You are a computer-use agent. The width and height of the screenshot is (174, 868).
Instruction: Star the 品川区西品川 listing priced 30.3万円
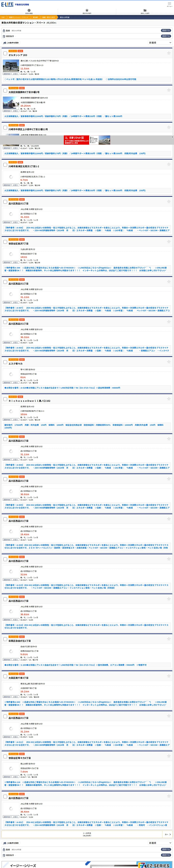[169, 322]
